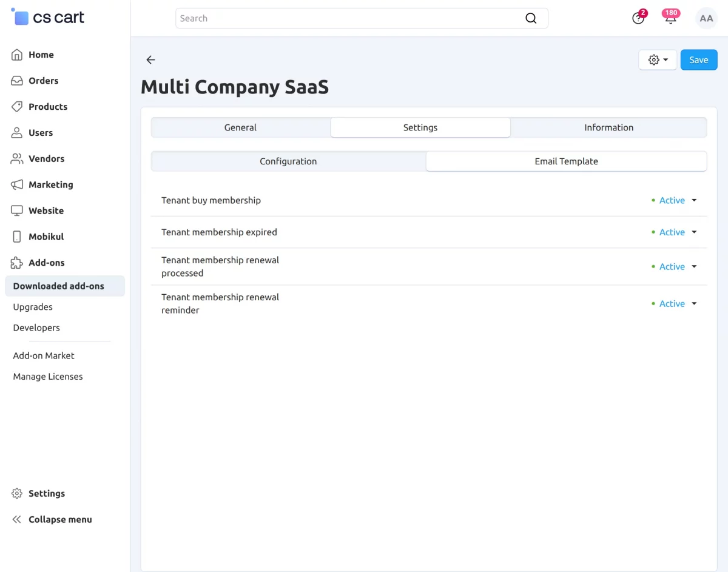Image resolution: width=728 pixels, height=572 pixels.
Task: Click the Collapse menu chevrons icon
Action: point(17,520)
